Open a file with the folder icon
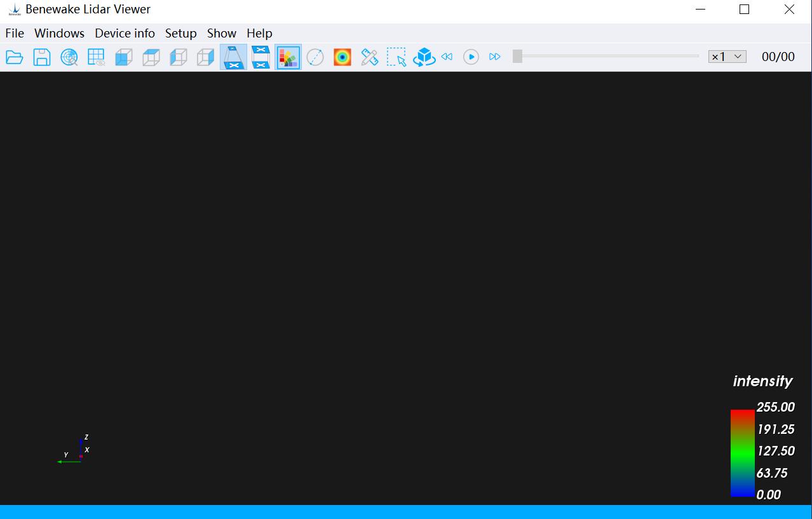This screenshot has width=812, height=519. click(15, 57)
